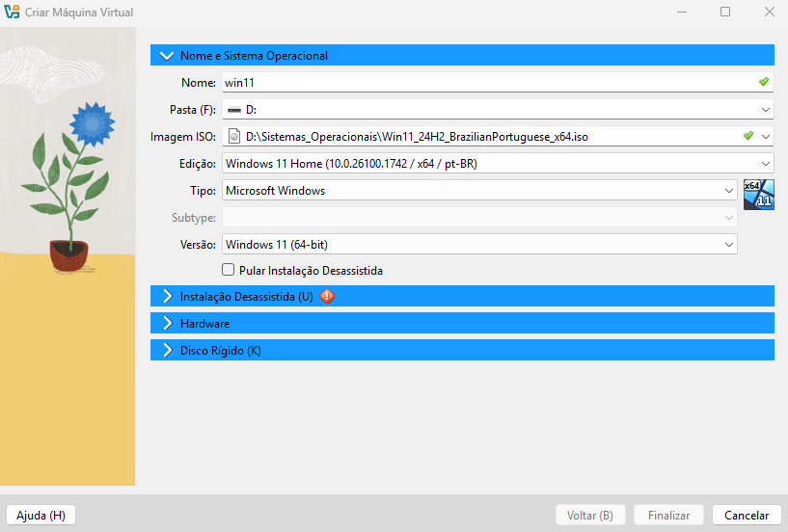The width and height of the screenshot is (788, 532).
Task: Open the Imagem ISO dropdown arrow
Action: point(766,136)
